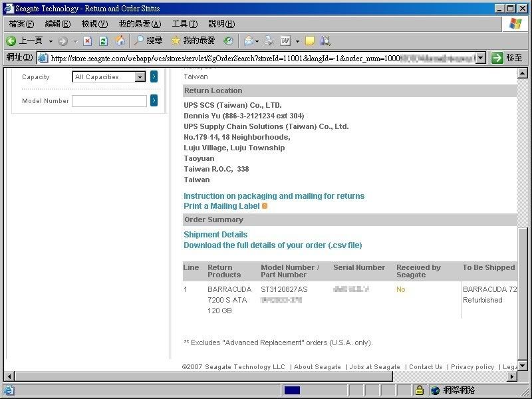Select the 'Dennis Yu (886-3-2121234 ext 304)' line
Screen dimensions: 532x399
coord(244,116)
